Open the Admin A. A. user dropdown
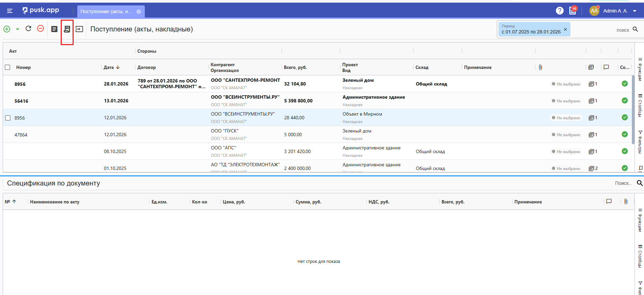Image resolution: width=644 pixels, height=295 pixels. (635, 11)
